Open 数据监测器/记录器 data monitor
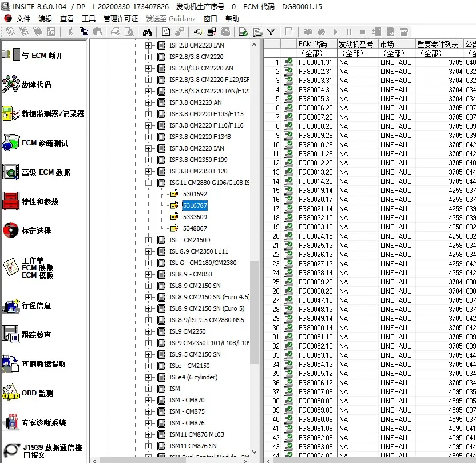The width and height of the screenshot is (476, 463). tap(11, 114)
